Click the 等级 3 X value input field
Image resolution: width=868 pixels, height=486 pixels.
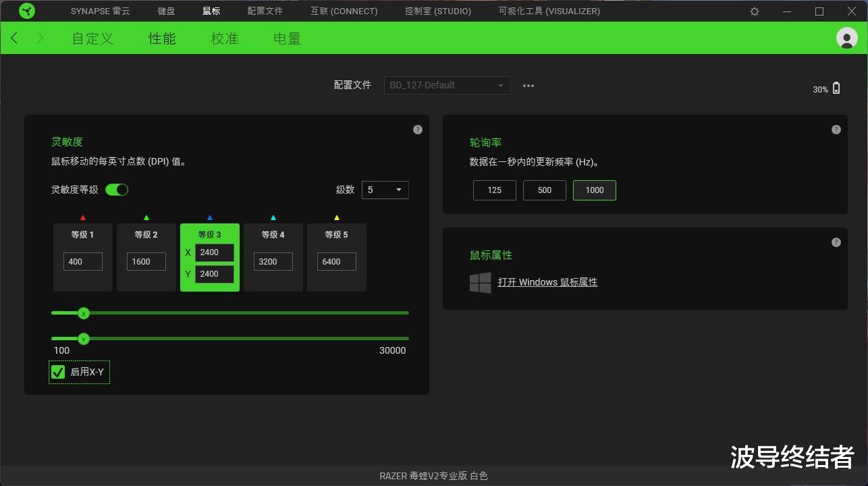click(x=214, y=252)
